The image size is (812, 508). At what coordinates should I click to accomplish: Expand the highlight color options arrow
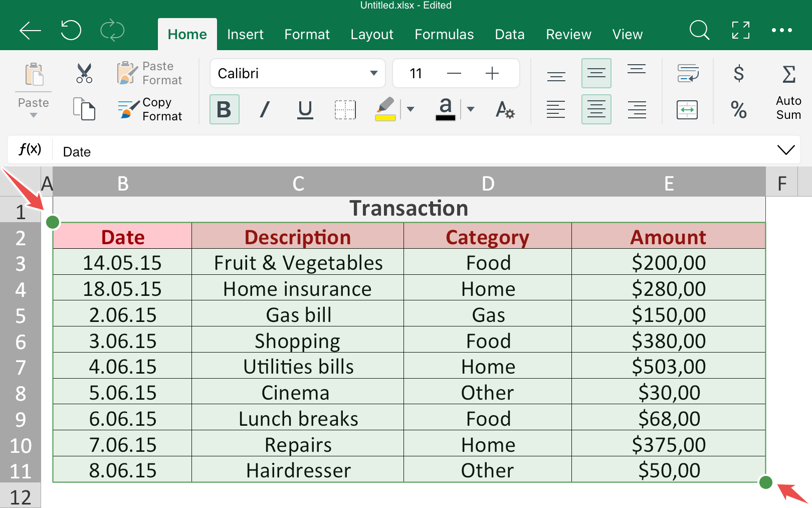tap(411, 109)
